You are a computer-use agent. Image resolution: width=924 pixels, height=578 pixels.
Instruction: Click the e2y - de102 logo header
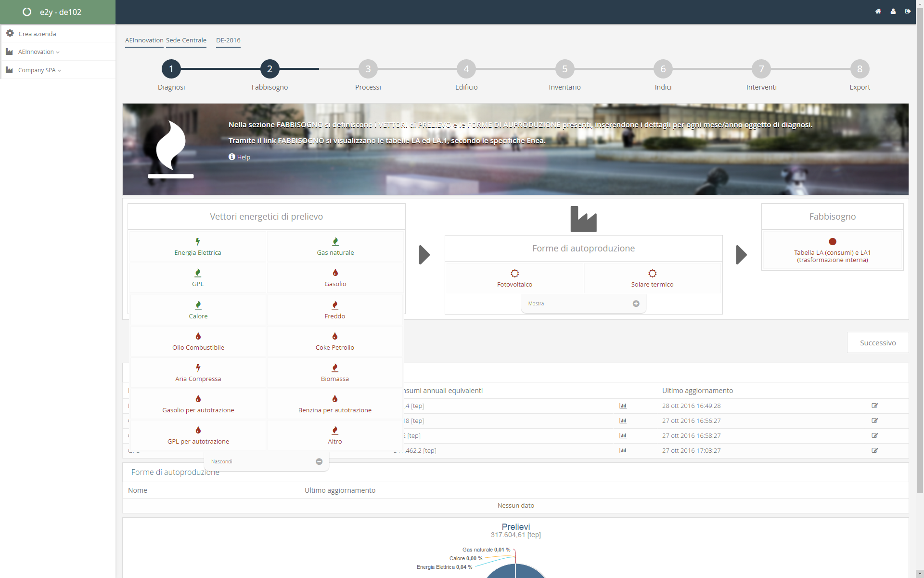58,12
